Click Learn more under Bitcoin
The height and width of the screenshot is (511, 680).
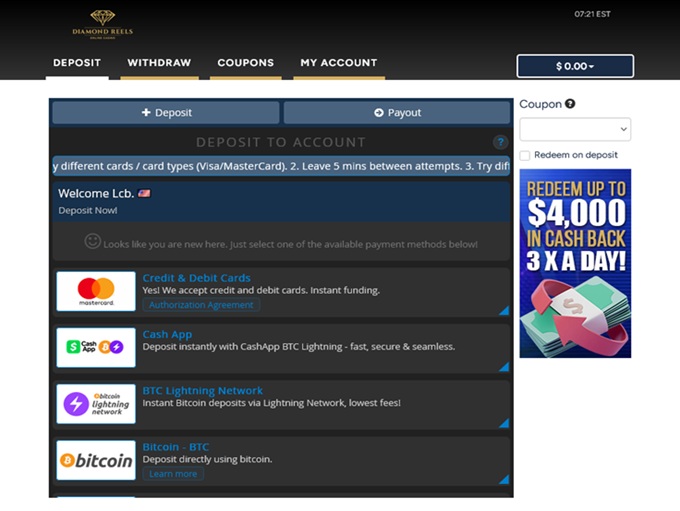[173, 474]
